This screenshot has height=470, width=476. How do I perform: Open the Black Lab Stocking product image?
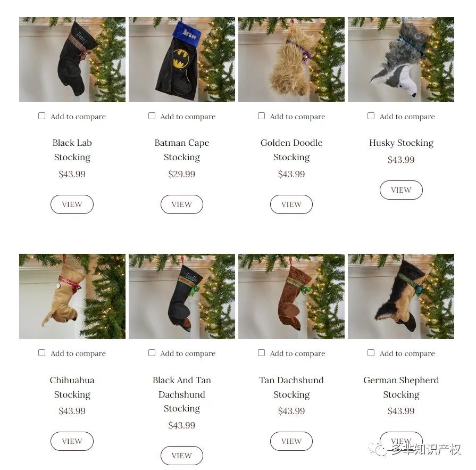click(72, 60)
